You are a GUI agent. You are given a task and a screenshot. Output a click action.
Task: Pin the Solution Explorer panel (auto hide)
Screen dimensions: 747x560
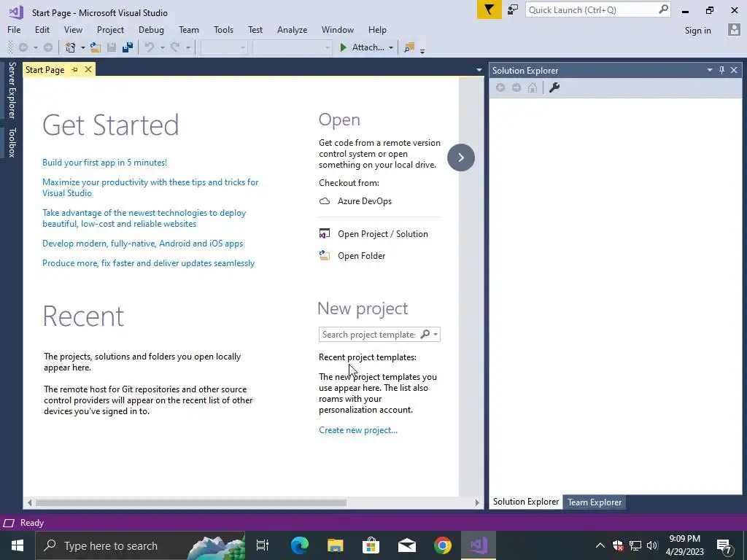(721, 70)
